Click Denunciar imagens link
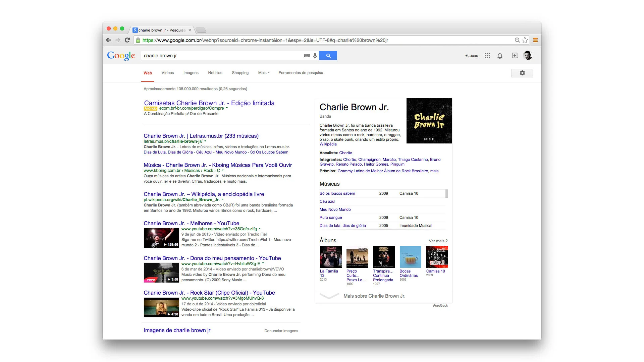 [x=281, y=331]
